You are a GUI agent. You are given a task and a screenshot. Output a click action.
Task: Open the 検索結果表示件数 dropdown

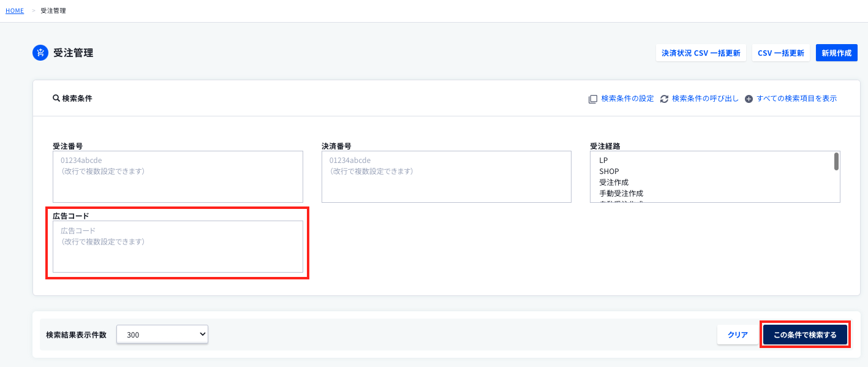pos(162,335)
